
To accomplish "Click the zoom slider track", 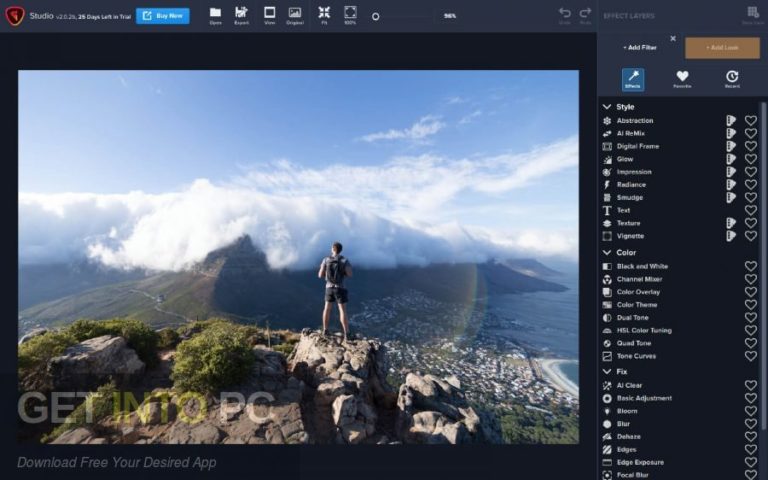I will tap(404, 17).
